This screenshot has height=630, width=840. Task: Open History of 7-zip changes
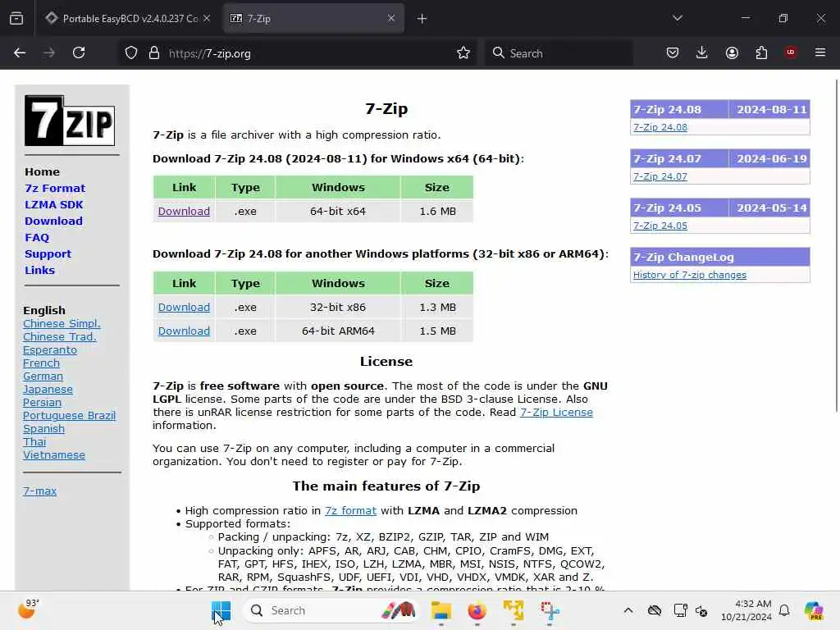tap(689, 276)
